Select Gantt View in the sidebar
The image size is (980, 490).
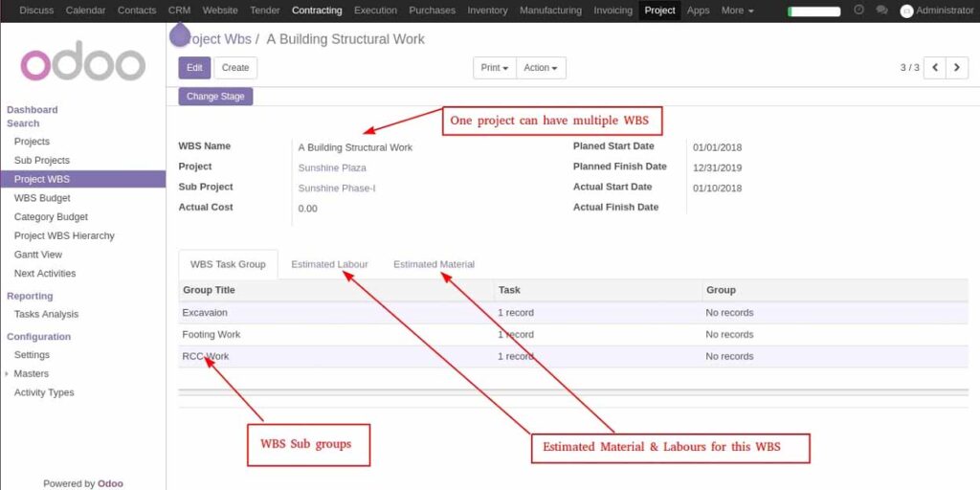click(x=38, y=255)
